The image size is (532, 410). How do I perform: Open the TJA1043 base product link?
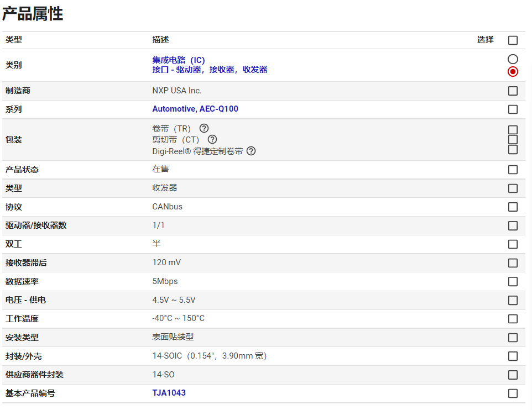169,393
